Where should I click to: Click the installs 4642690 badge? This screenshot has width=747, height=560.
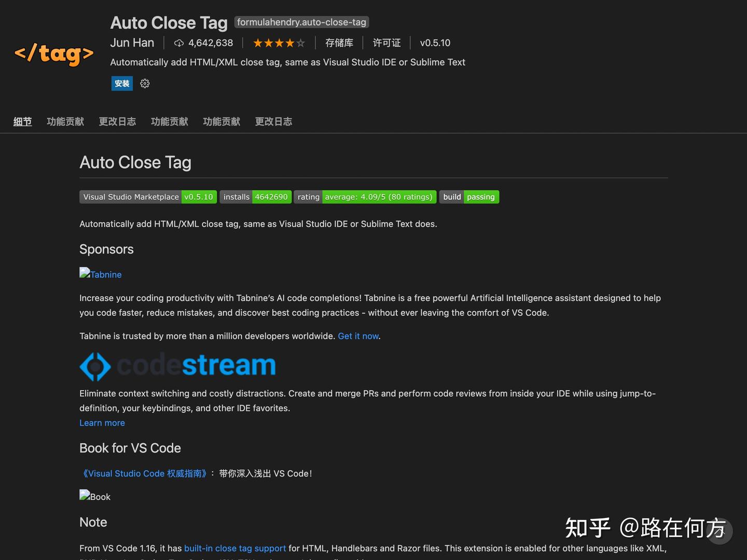(256, 197)
